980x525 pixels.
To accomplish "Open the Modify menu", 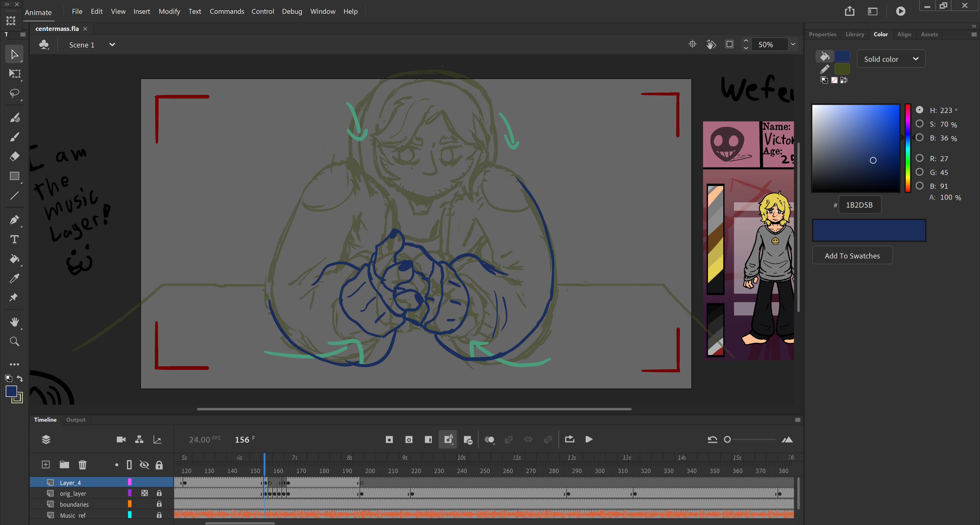I will [169, 11].
